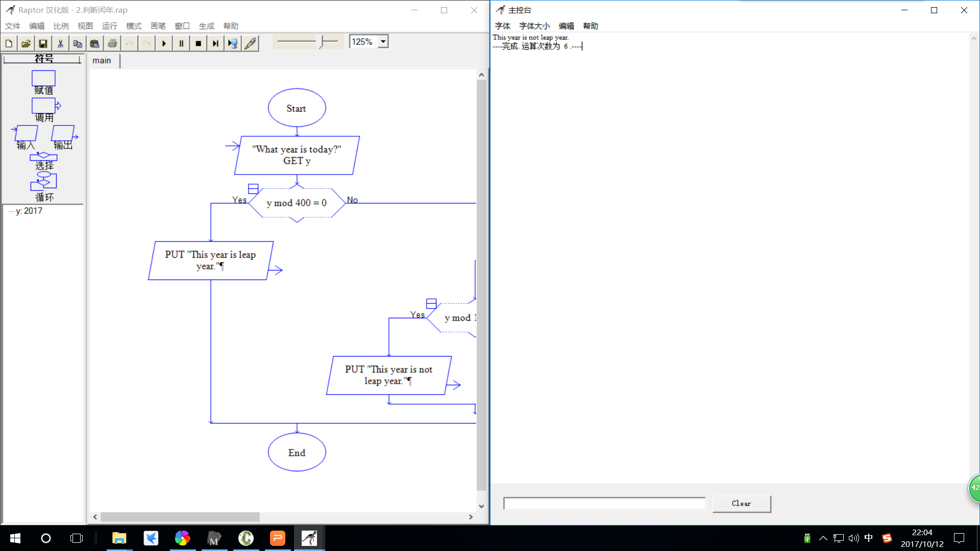Viewport: 980px width, 551px height.
Task: Open the 编辑 menu in Raptor
Action: tap(37, 26)
